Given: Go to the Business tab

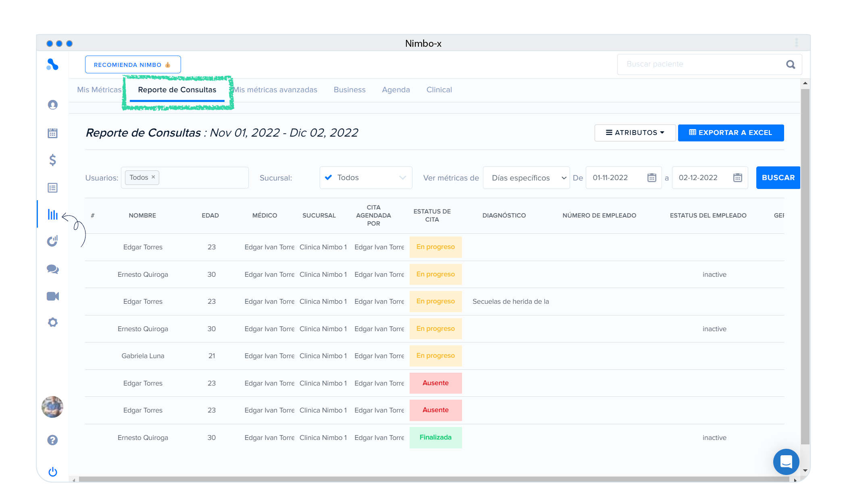Looking at the screenshot, I should tap(350, 90).
